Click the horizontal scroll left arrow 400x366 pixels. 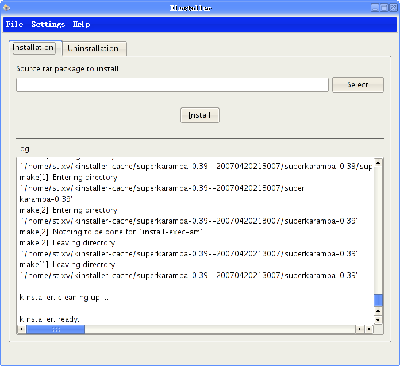pyautogui.click(x=22, y=329)
